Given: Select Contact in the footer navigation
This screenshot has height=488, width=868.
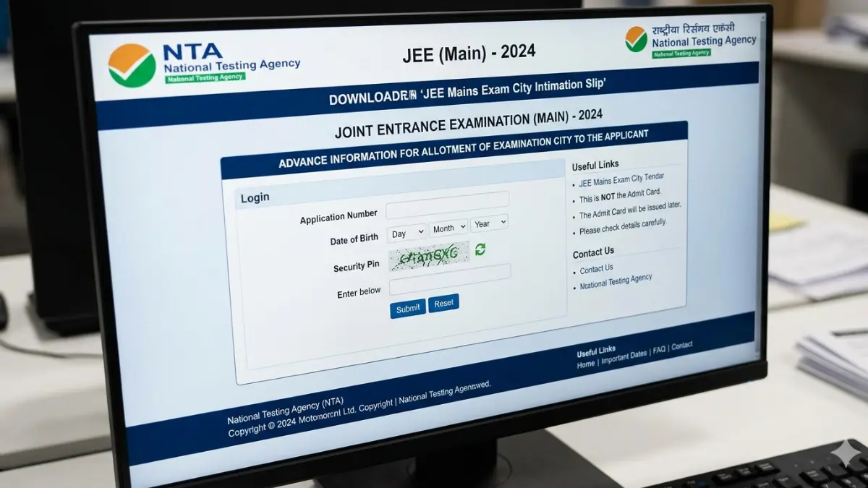Looking at the screenshot, I should pos(681,346).
